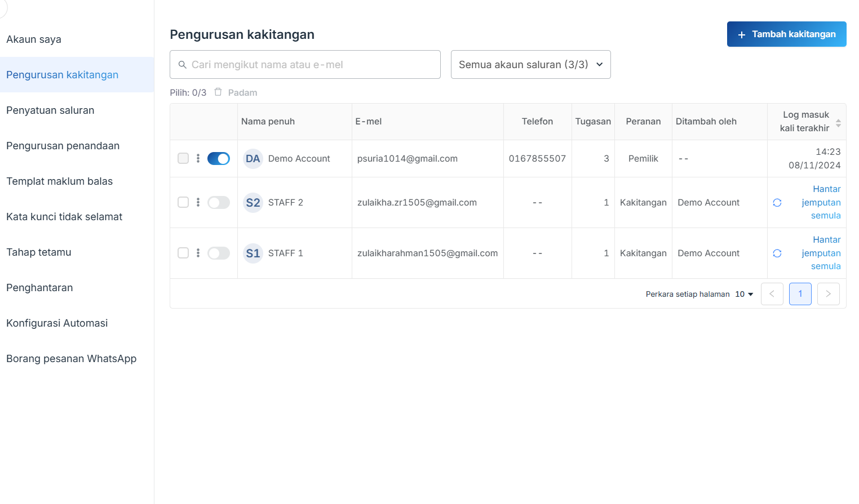Open the items per page dropdown
Screen dimensions: 859x504
(744, 294)
